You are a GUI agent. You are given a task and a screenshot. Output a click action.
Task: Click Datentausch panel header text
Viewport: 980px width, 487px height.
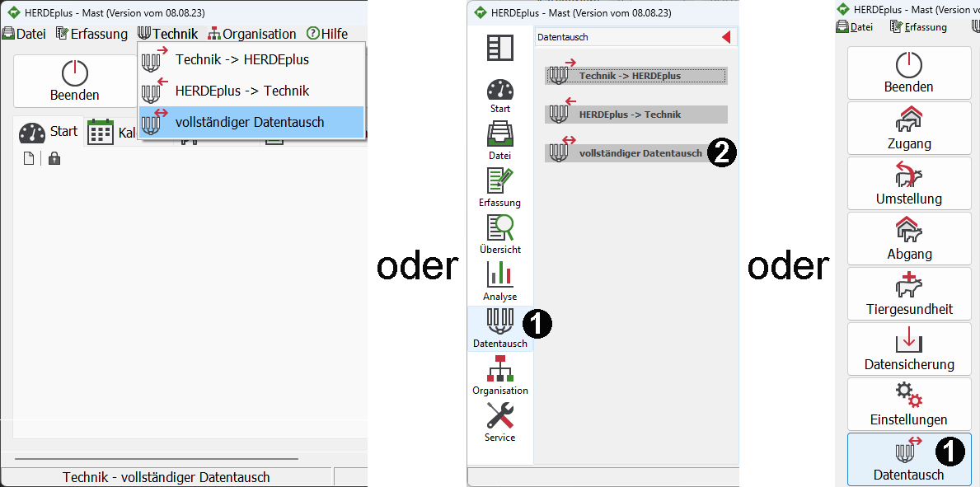pyautogui.click(x=562, y=38)
